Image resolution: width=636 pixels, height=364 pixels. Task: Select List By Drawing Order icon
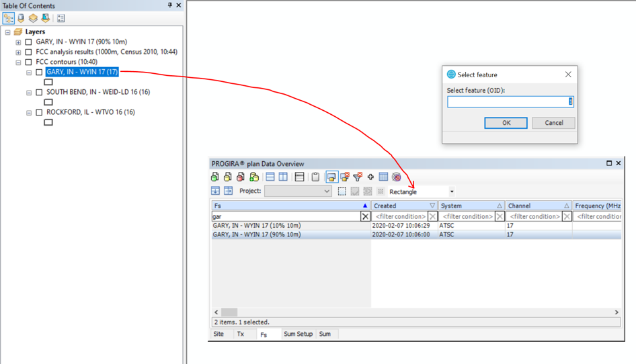click(9, 18)
